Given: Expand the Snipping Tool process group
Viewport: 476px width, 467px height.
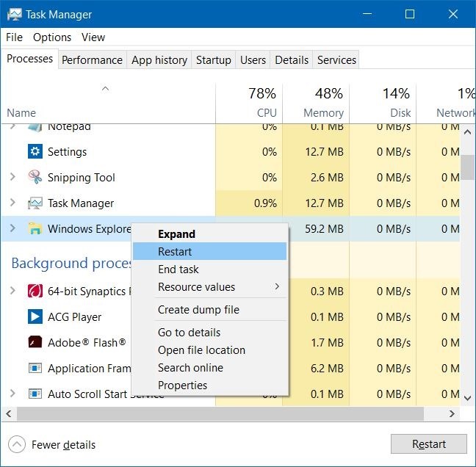Looking at the screenshot, I should pyautogui.click(x=12, y=177).
